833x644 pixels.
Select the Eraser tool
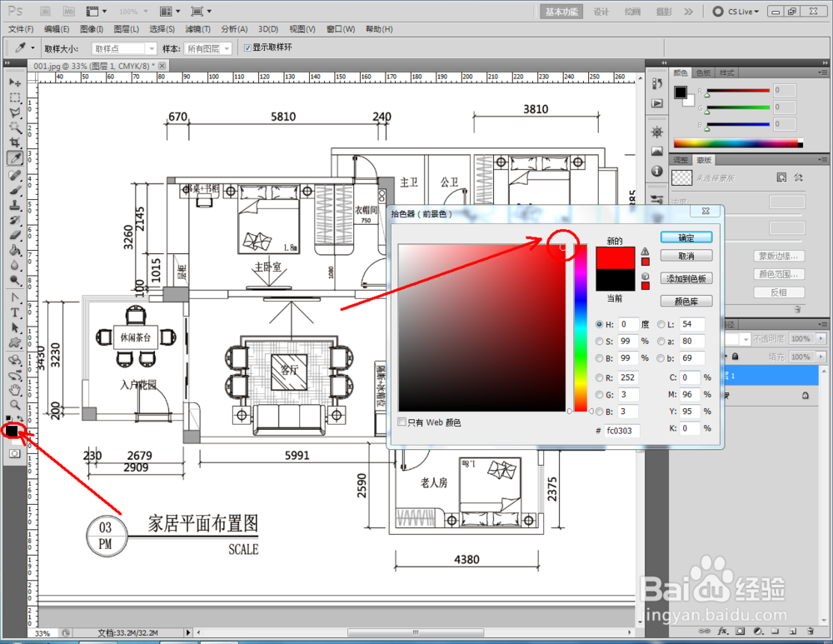coord(15,235)
